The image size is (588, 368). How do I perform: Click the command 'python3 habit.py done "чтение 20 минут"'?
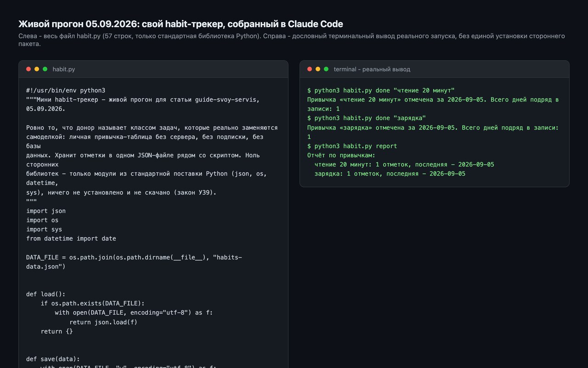point(384,91)
